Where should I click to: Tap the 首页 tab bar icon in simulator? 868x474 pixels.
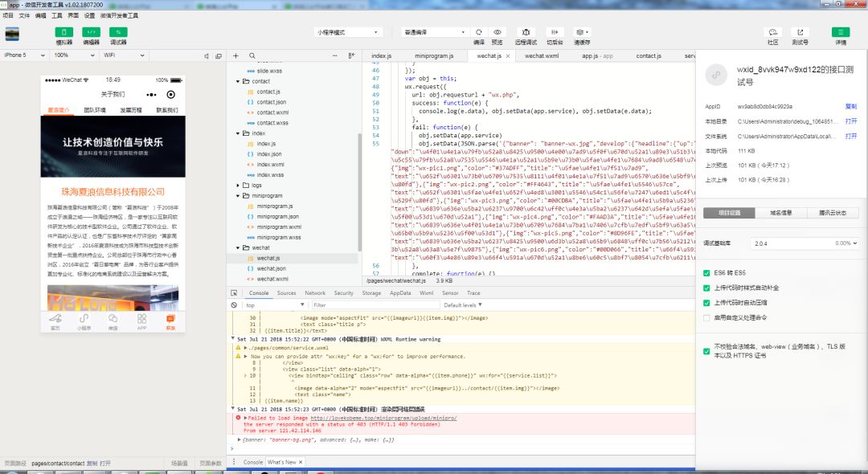55,321
